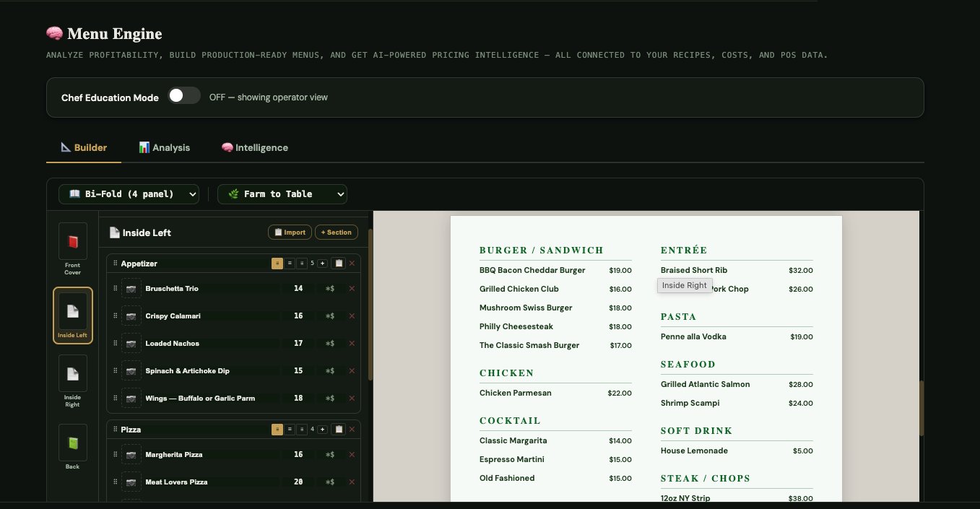Switch to the Builder tab
The width and height of the screenshot is (980, 509).
coord(84,147)
